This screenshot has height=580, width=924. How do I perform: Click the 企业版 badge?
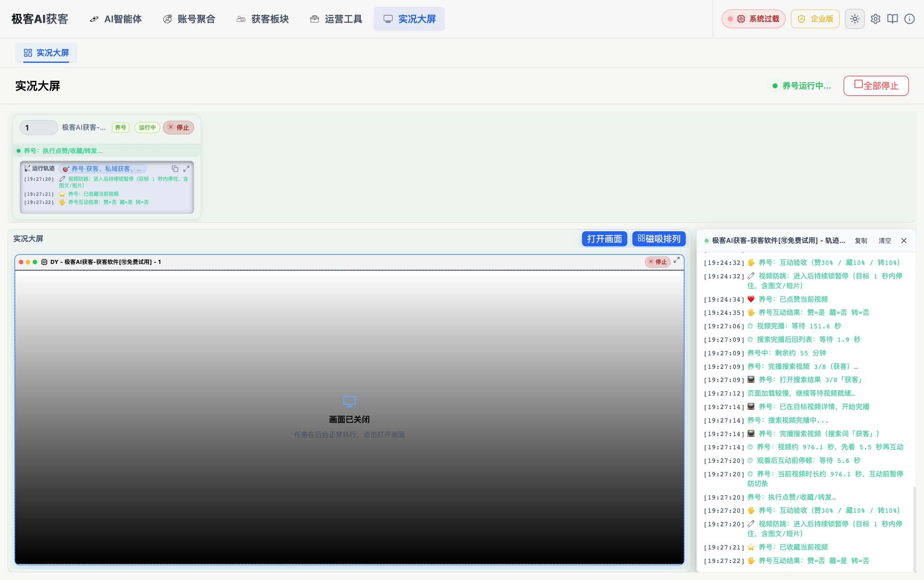click(815, 19)
